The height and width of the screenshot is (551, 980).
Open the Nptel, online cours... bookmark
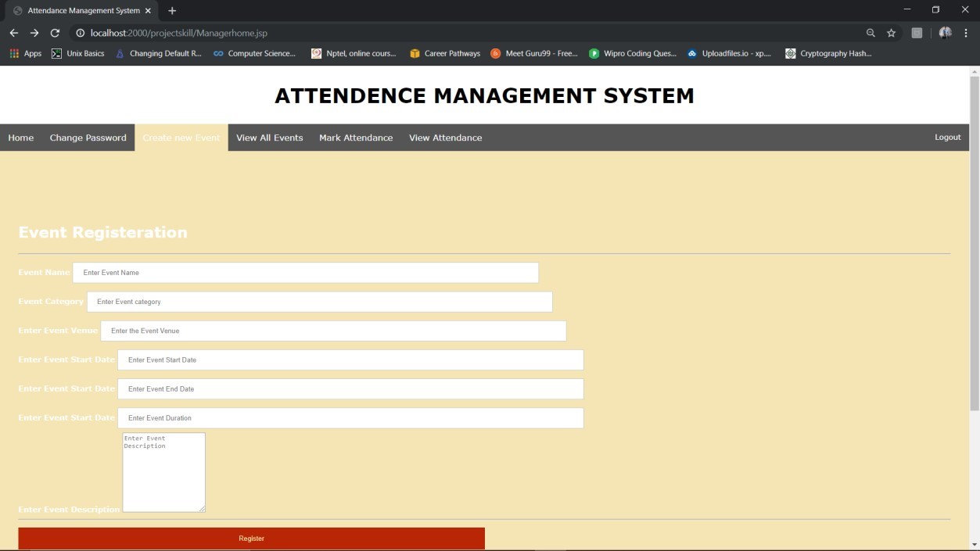354,54
